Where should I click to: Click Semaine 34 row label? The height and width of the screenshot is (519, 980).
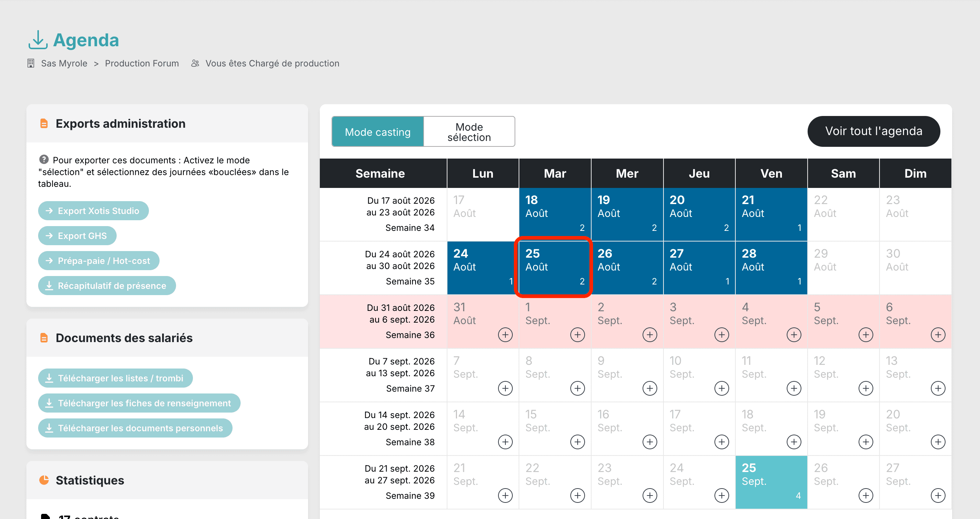pyautogui.click(x=410, y=228)
